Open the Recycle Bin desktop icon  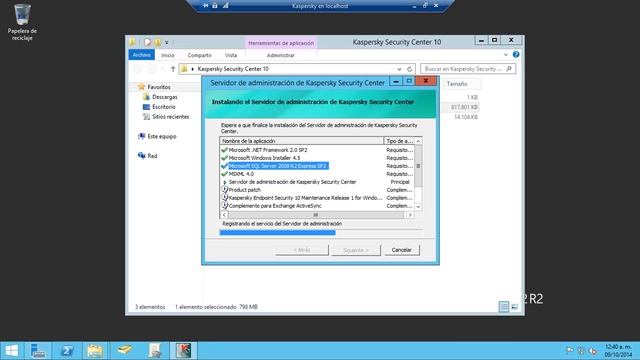(22, 23)
